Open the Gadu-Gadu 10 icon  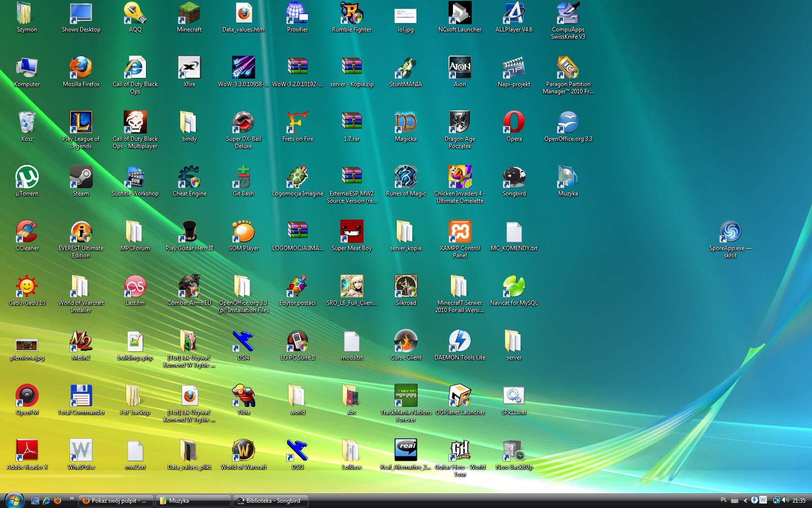pyautogui.click(x=27, y=291)
